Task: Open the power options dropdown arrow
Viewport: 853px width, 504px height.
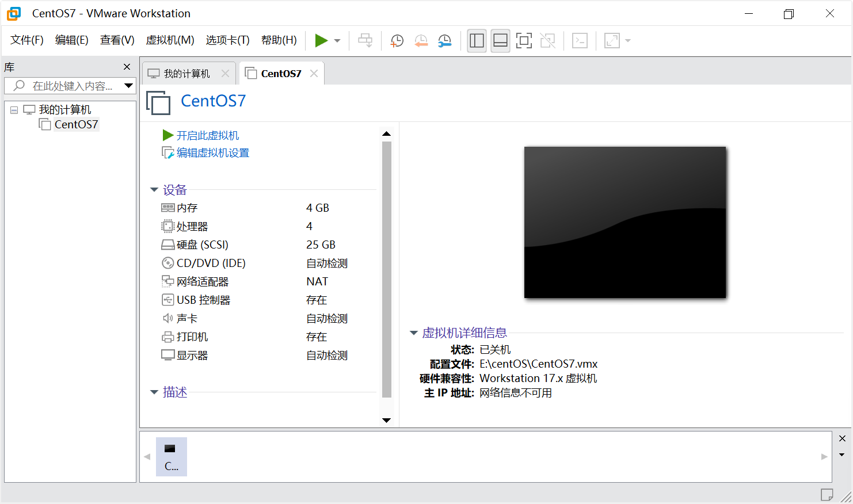Action: (337, 41)
